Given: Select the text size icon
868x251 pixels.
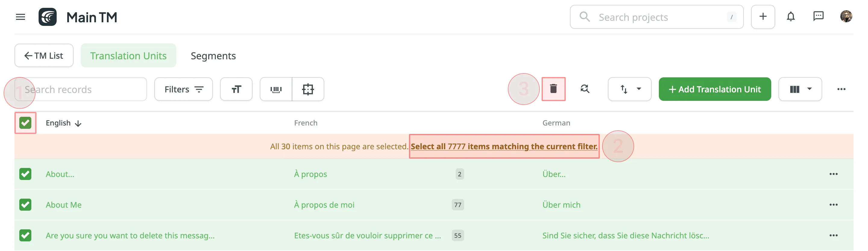Looking at the screenshot, I should tap(236, 89).
